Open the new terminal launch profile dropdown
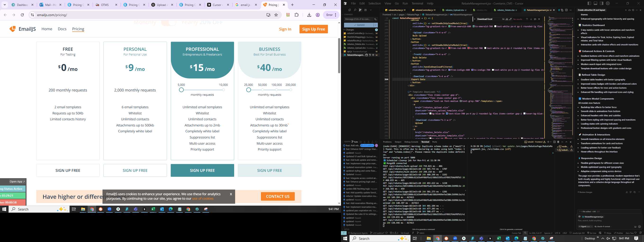Viewport: 644px width, 242px height. tap(551, 142)
